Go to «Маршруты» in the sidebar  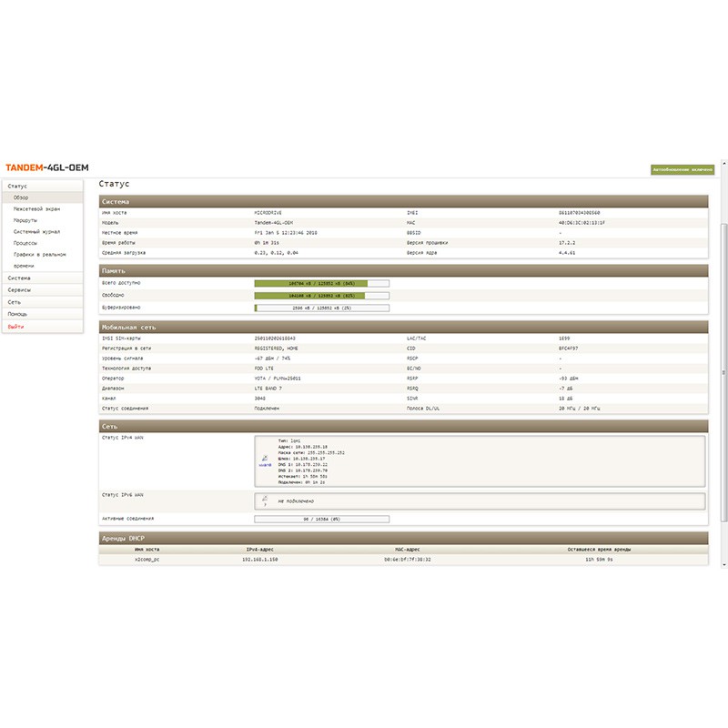pyautogui.click(x=25, y=219)
